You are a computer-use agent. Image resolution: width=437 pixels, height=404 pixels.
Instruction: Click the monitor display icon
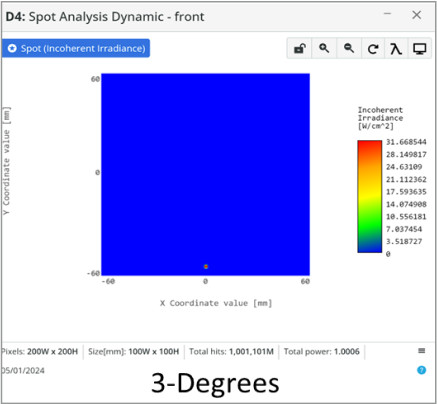pos(419,49)
